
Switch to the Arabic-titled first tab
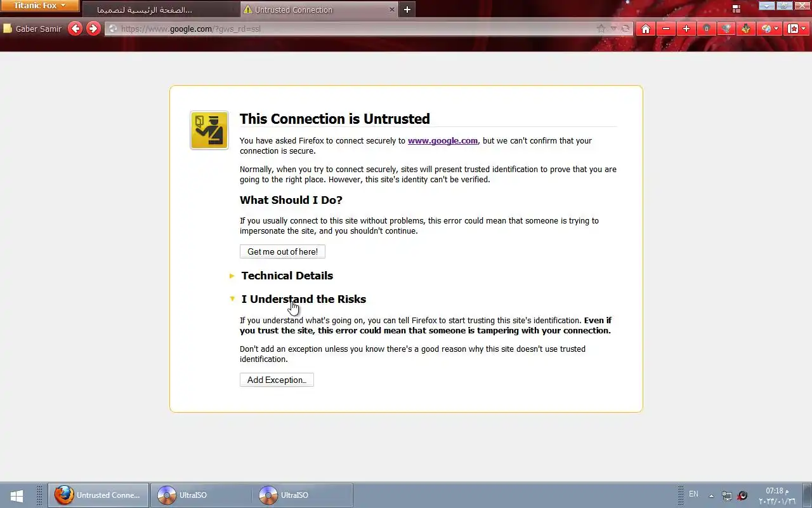tap(161, 10)
